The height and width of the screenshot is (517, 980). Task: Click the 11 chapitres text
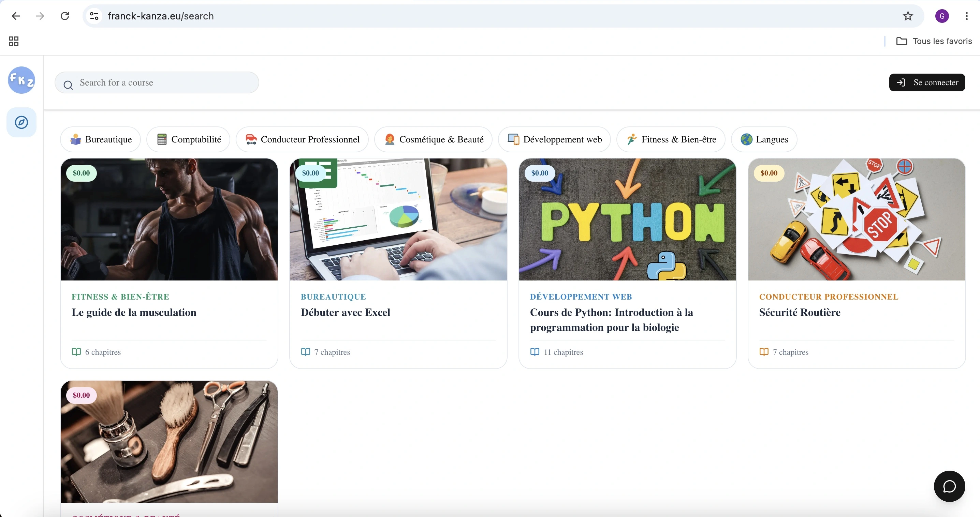pyautogui.click(x=564, y=352)
